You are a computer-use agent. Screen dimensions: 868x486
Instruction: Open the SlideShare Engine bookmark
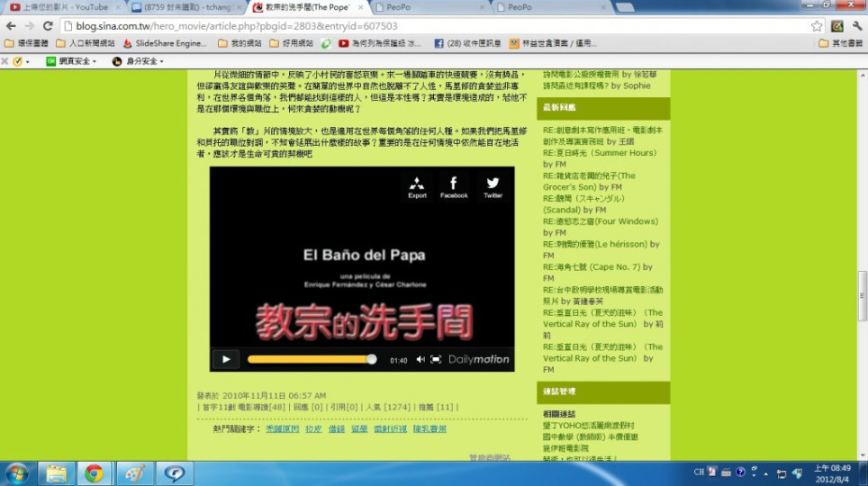[x=165, y=43]
